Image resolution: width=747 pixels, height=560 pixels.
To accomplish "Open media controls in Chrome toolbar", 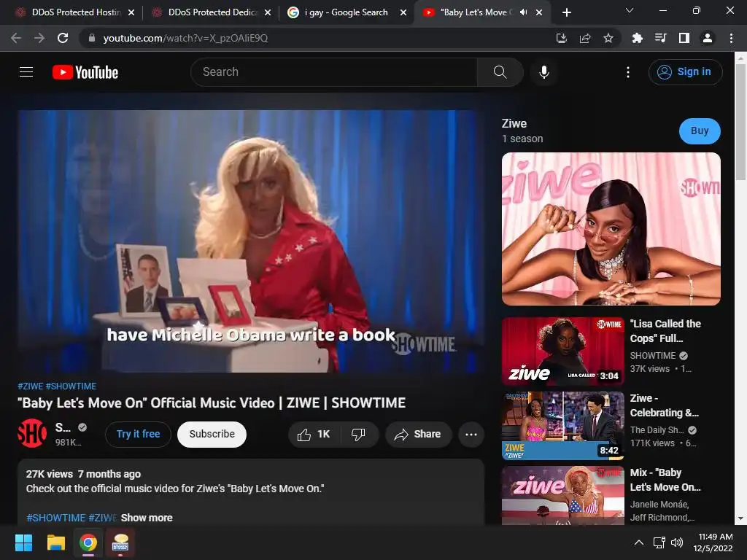I will pos(660,38).
